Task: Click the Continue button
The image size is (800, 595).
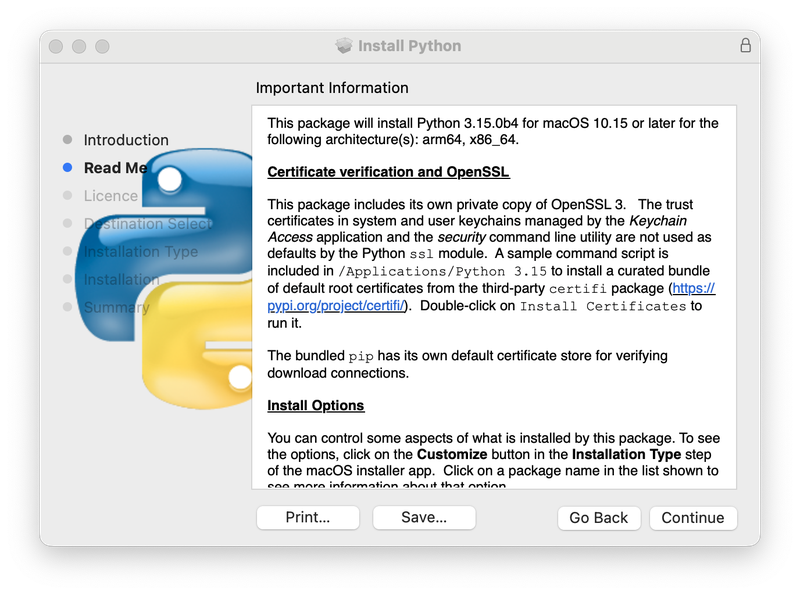Action: pyautogui.click(x=693, y=518)
